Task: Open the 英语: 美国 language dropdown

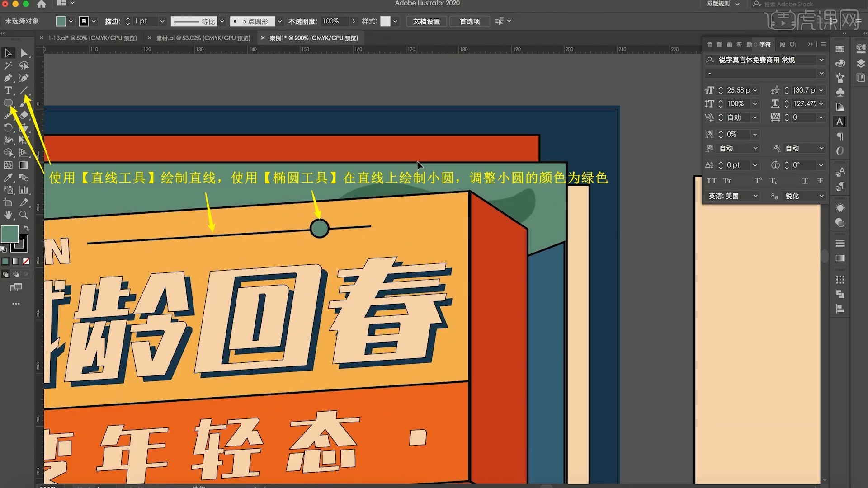Action: [732, 196]
